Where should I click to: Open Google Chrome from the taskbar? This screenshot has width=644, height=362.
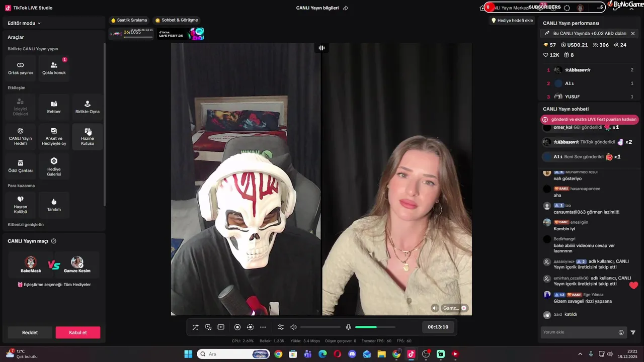pyautogui.click(x=278, y=354)
